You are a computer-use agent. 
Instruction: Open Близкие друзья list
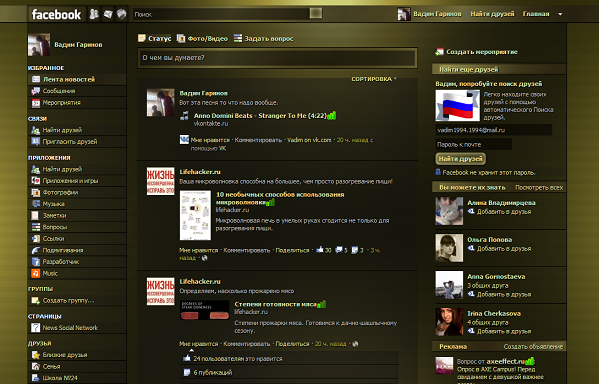click(77, 355)
